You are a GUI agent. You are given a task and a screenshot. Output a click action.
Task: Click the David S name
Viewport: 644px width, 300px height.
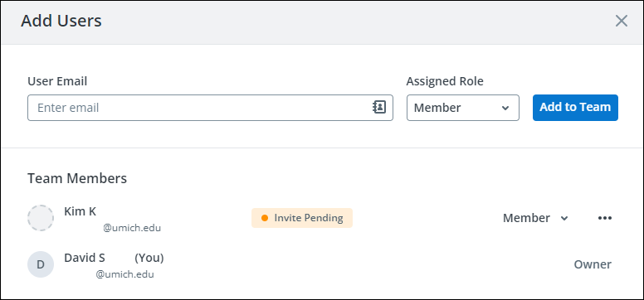85,258
